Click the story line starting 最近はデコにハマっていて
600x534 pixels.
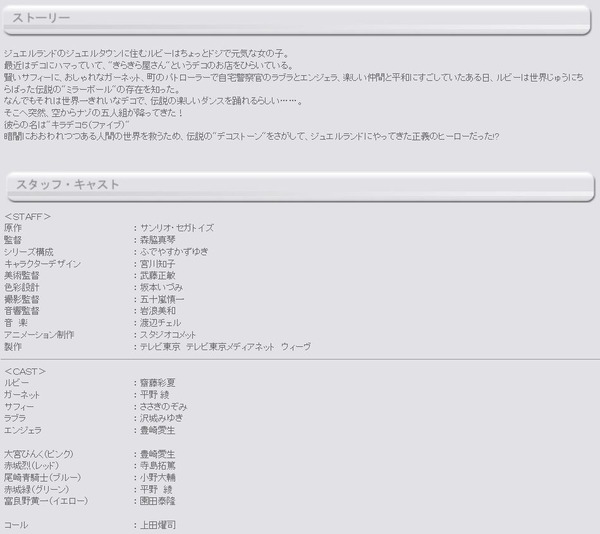[x=149, y=65]
